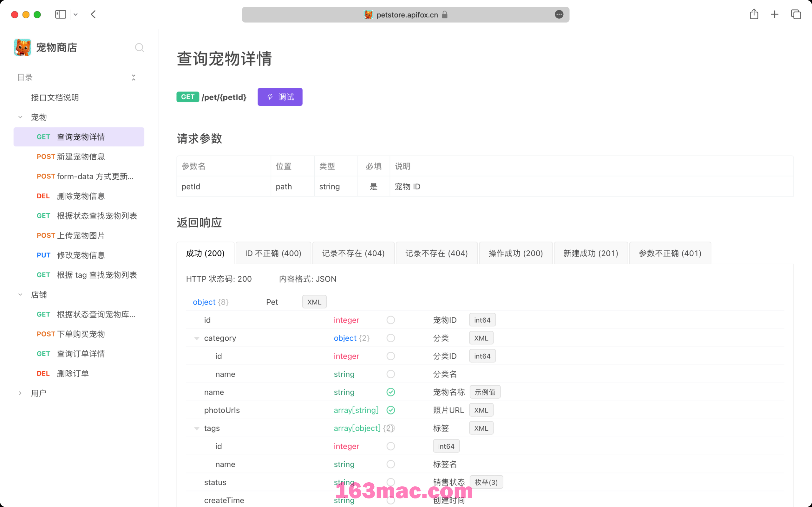Click the 枚举(3) badge next to status
Screen dimensions: 812x507
click(486, 482)
